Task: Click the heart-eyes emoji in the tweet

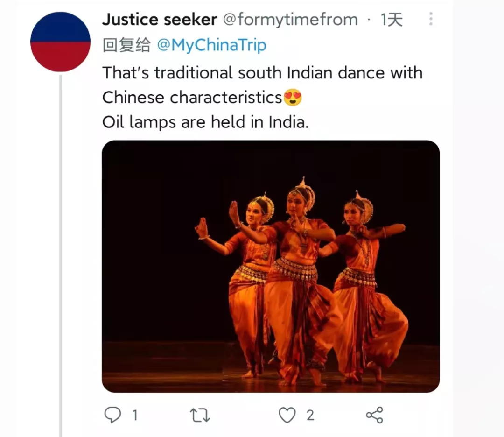Action: 293,98
